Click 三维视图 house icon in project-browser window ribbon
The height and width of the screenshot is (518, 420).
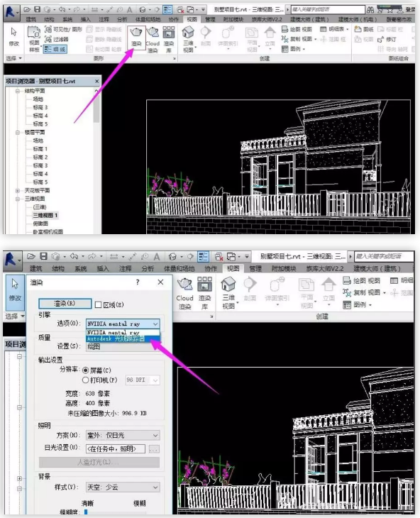[x=188, y=39]
